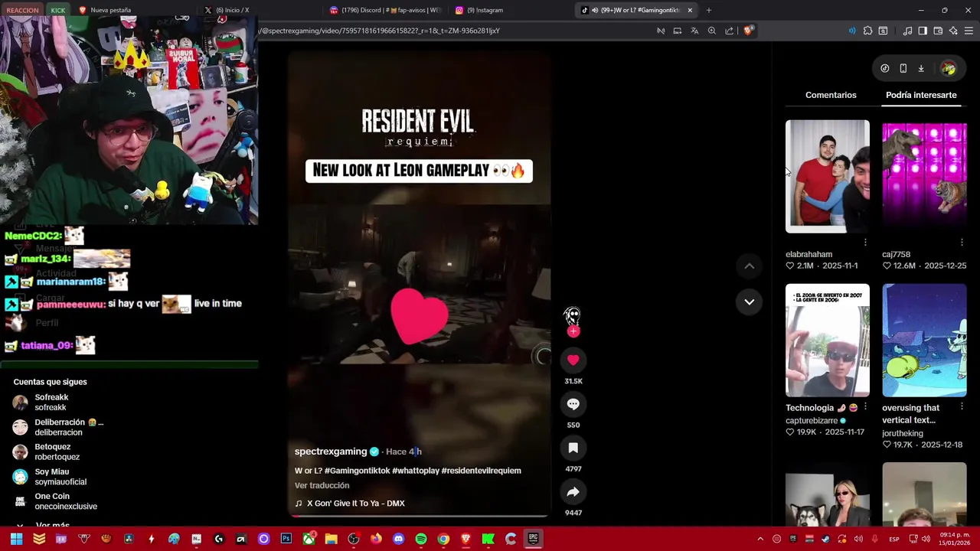Open Brave Wallet icon
980x551 pixels.
click(x=938, y=31)
